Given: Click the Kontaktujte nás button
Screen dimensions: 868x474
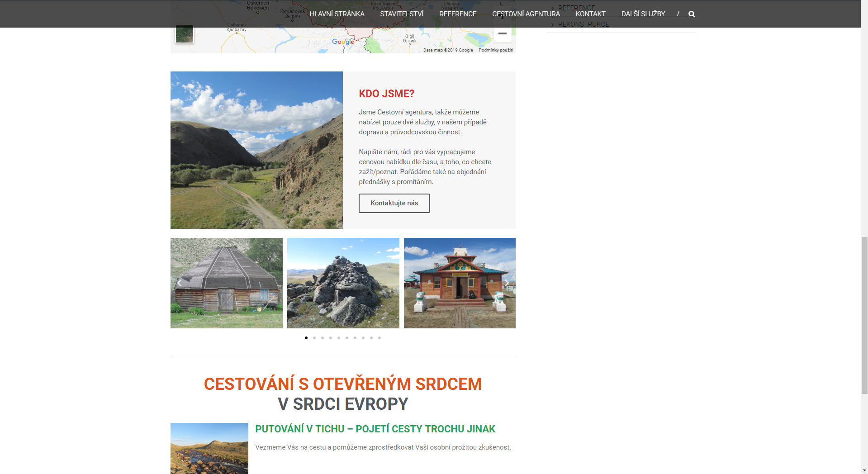Looking at the screenshot, I should [394, 203].
